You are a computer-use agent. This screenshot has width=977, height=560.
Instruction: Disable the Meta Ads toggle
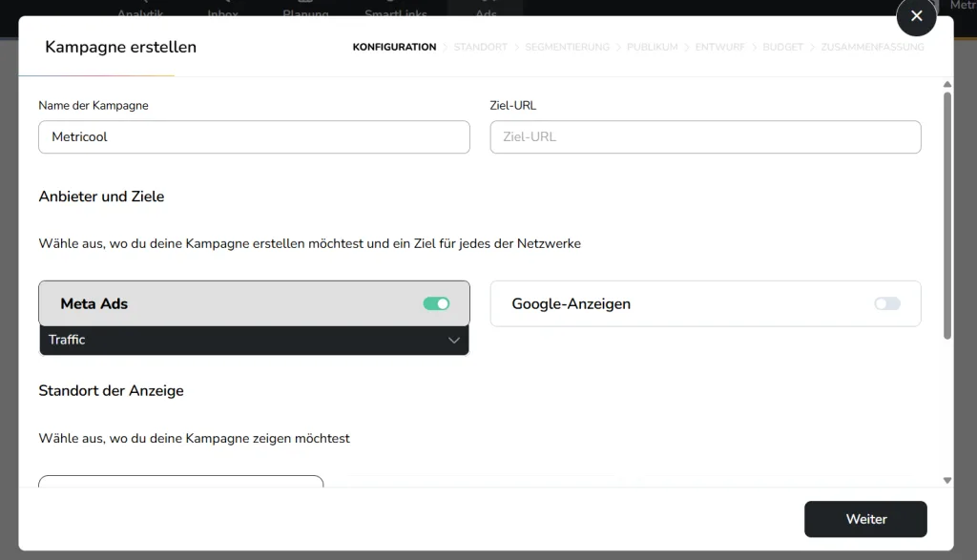point(436,303)
